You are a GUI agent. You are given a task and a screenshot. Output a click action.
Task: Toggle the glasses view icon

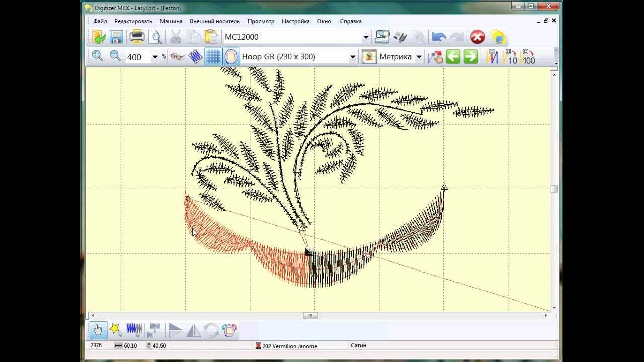pos(177,56)
